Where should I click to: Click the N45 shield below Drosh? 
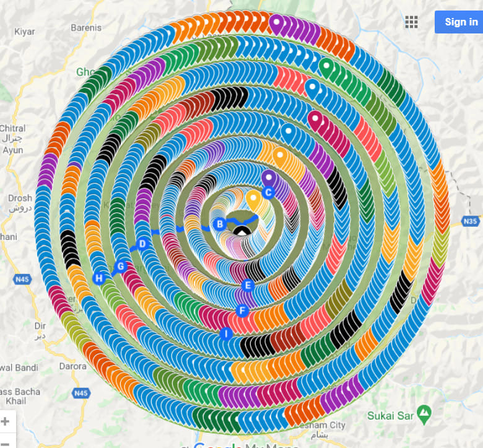22,279
